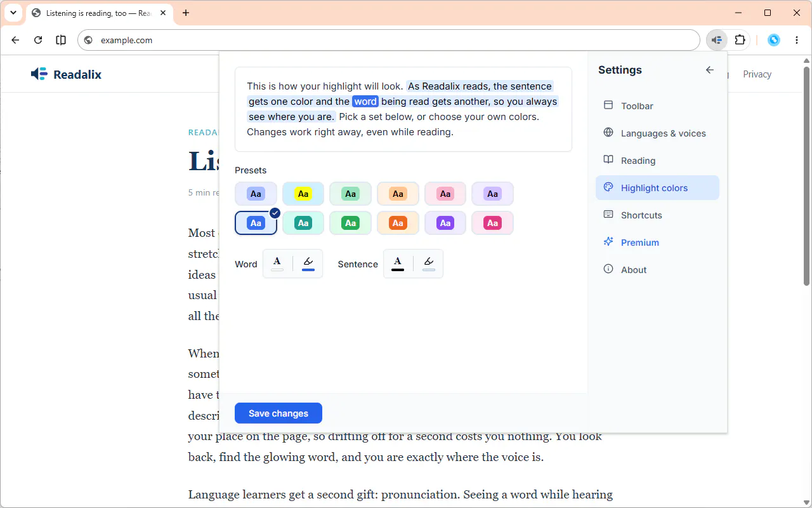
Task: Select the dark pink preset in the bottom row
Action: point(492,223)
